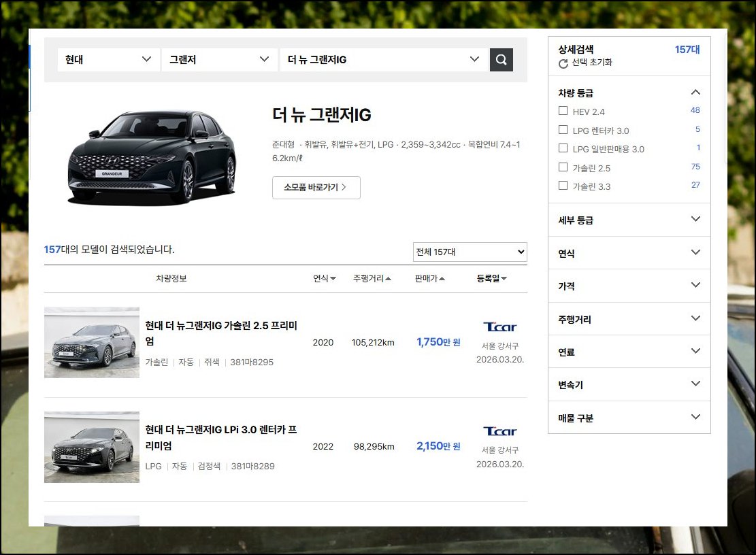
Task: Click the 157대의 모델이 검색되었습니다 text
Action: 109,250
